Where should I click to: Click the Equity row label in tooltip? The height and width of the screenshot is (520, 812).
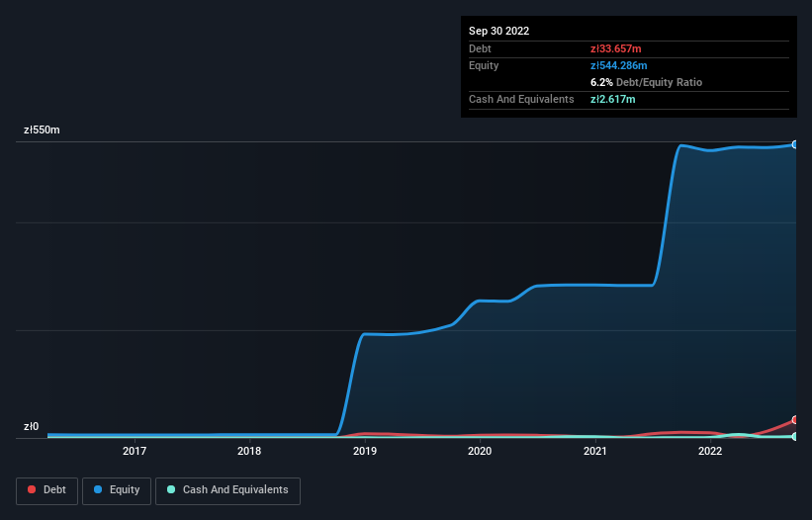(484, 65)
